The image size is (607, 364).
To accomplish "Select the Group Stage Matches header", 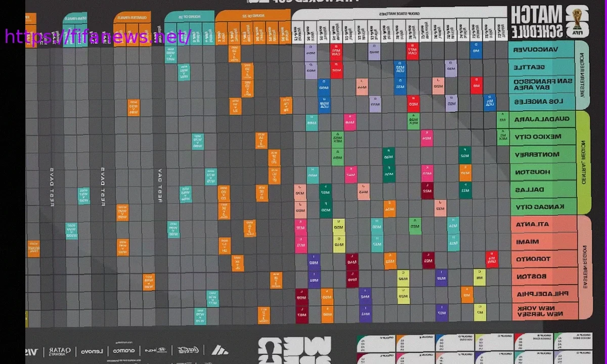I will pyautogui.click(x=400, y=15).
